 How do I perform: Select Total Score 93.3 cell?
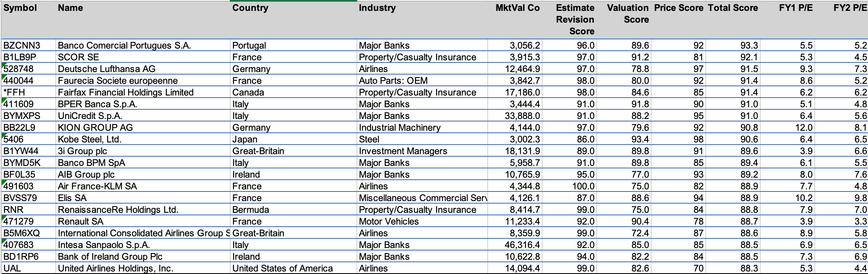click(x=732, y=45)
